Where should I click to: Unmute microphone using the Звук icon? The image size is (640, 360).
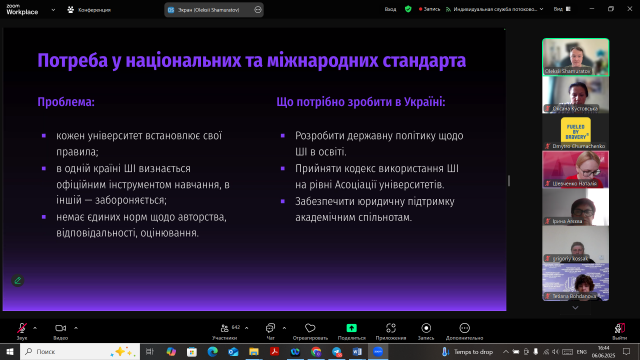pos(22,328)
